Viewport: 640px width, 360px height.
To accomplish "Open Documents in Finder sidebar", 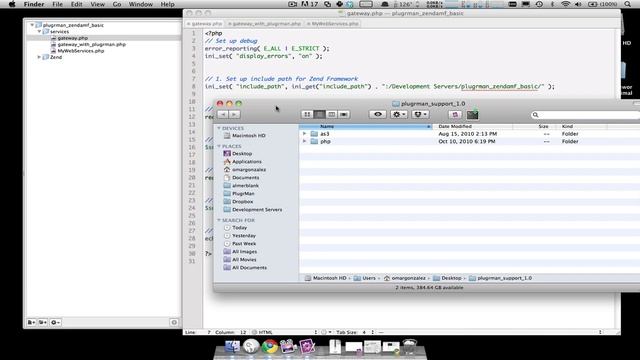I will [241, 178].
